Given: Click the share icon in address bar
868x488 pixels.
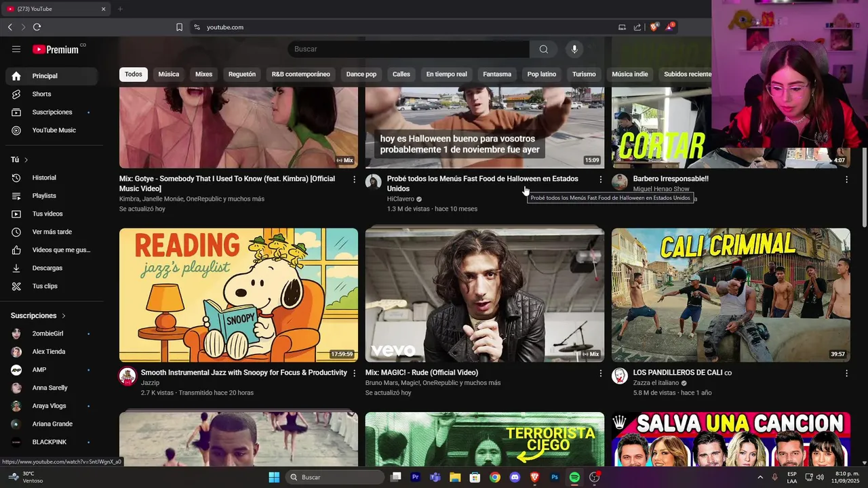Looking at the screenshot, I should [x=637, y=27].
